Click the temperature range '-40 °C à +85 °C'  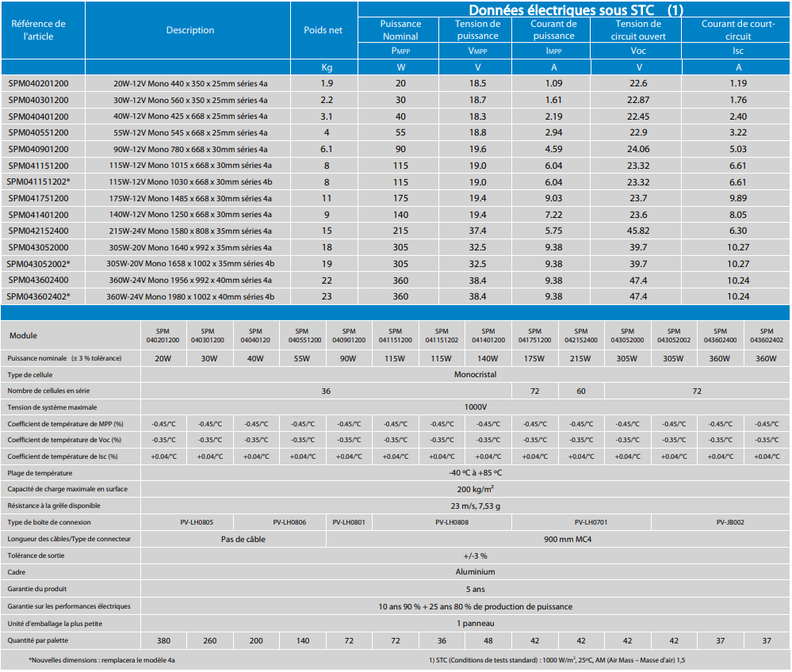(x=476, y=473)
